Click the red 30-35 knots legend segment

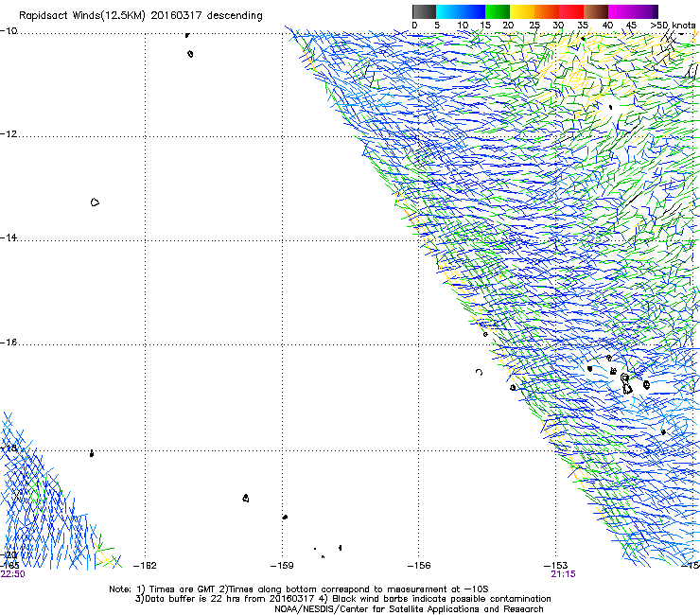point(571,11)
